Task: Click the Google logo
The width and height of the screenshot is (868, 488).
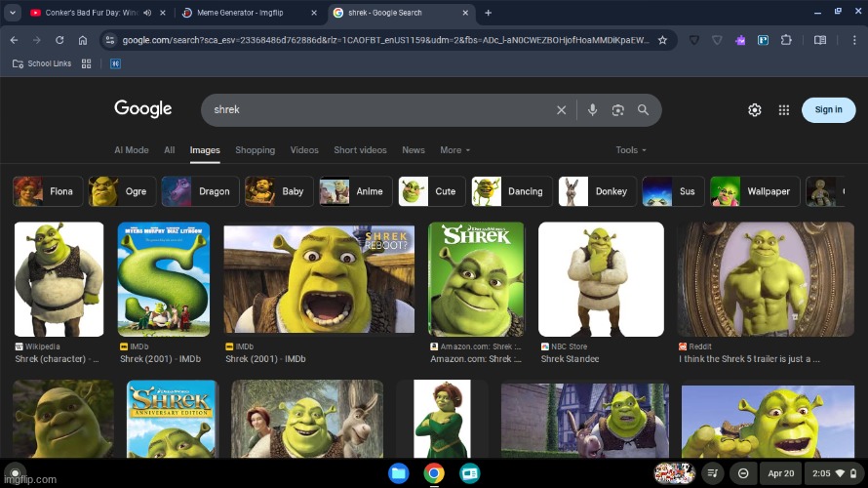Action: [142, 108]
